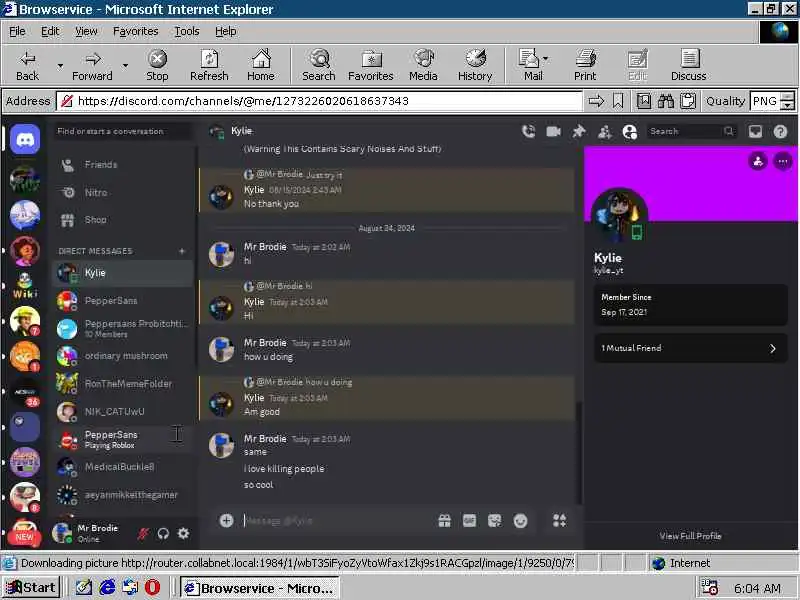Create new DM with plus icon
This screenshot has height=600, width=800.
pyautogui.click(x=182, y=251)
